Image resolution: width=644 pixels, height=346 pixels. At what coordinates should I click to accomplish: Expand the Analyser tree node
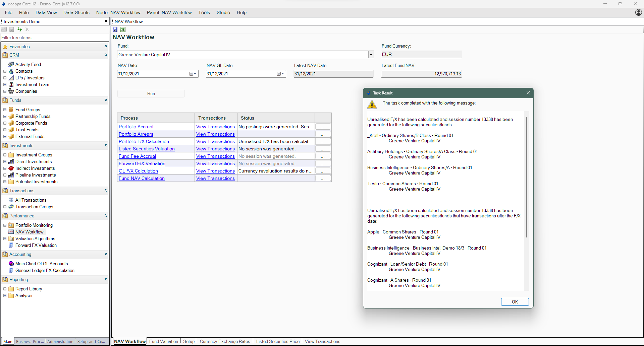pyautogui.click(x=5, y=295)
